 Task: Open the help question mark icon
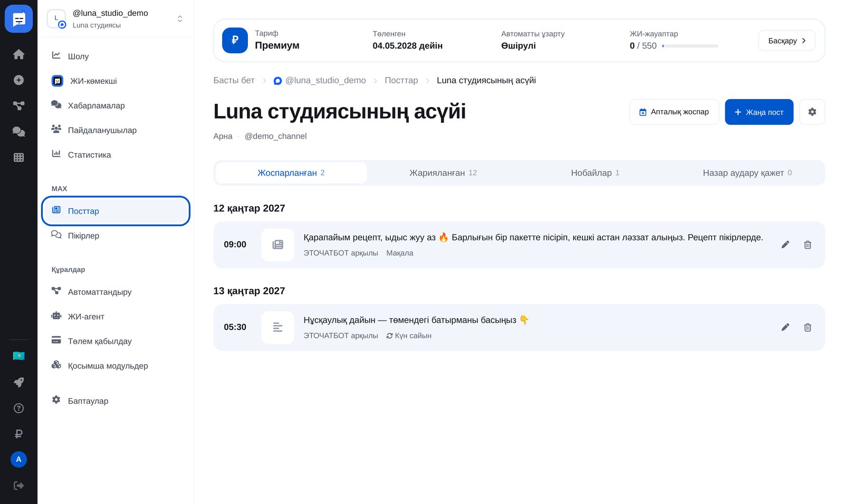[18, 408]
